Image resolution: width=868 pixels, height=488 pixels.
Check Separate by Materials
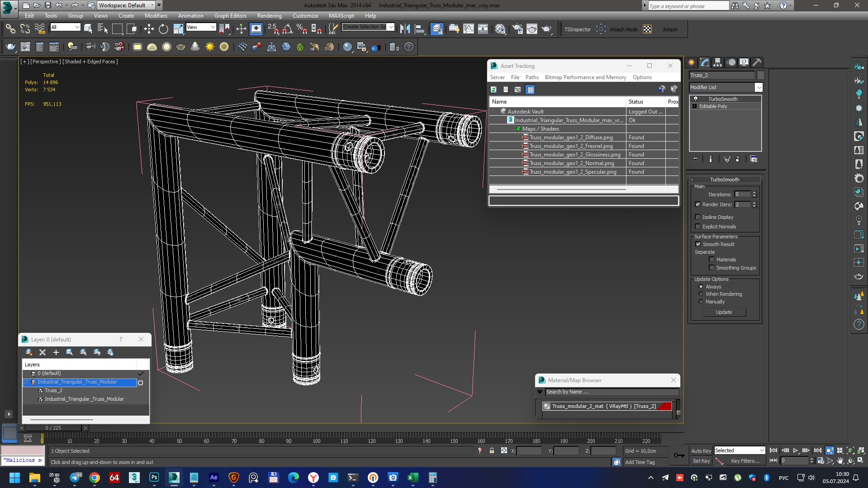click(711, 260)
